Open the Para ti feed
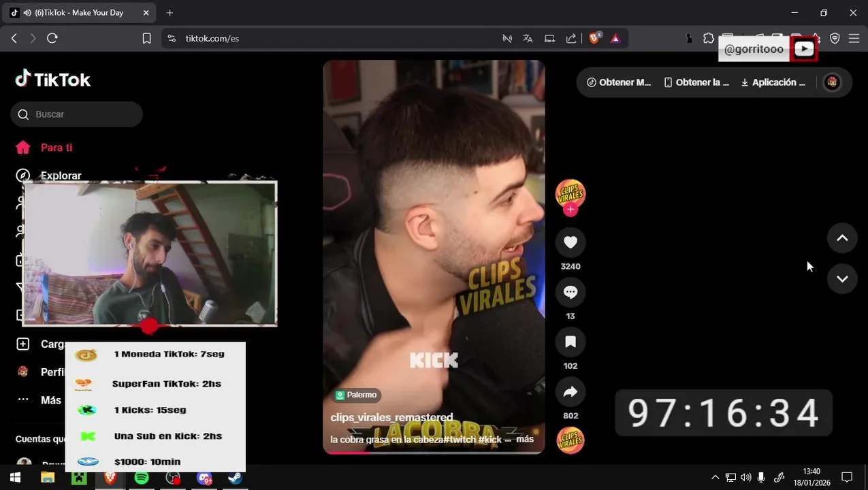This screenshot has width=868, height=490. tap(44, 148)
